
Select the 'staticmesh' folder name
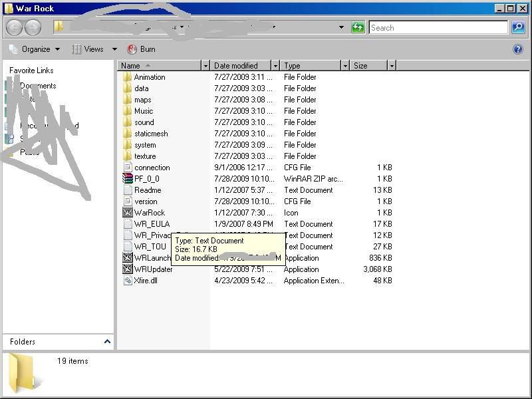[x=151, y=134]
